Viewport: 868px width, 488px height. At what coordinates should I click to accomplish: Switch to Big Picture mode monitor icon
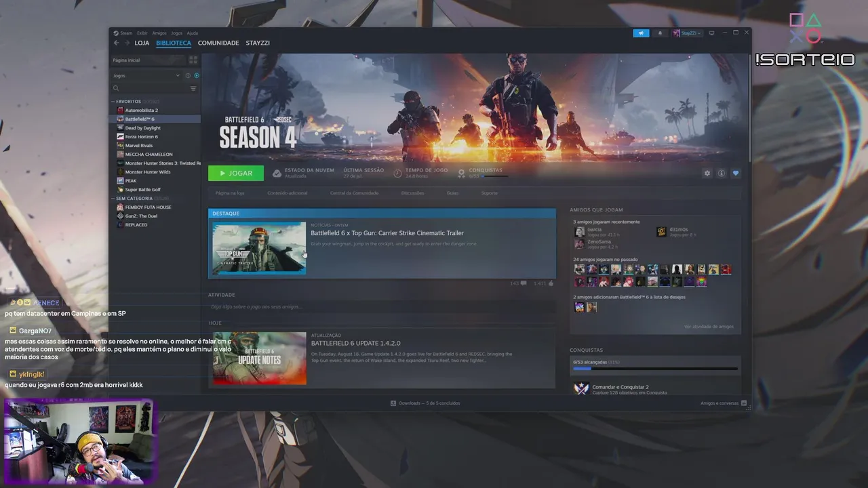(711, 33)
